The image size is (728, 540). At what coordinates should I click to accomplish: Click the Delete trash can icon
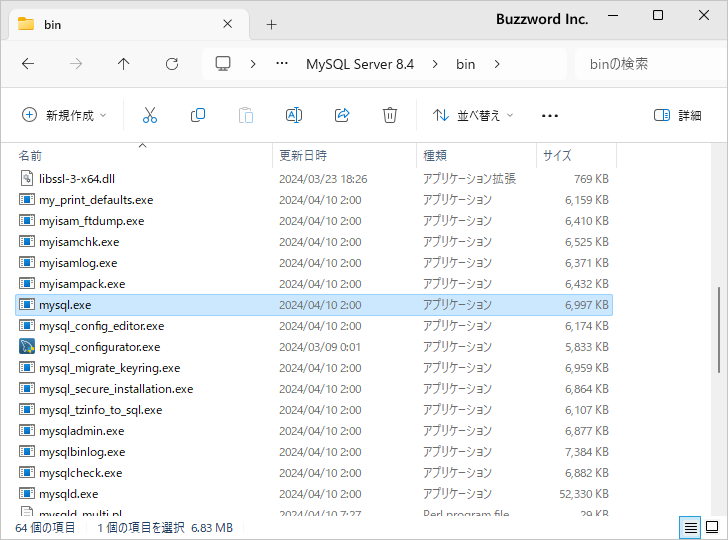(x=390, y=115)
